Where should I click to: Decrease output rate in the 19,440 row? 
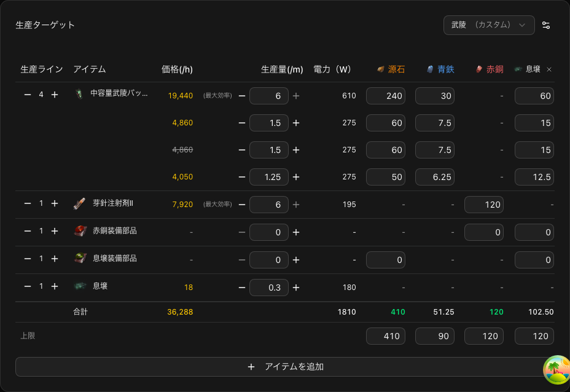pos(242,96)
